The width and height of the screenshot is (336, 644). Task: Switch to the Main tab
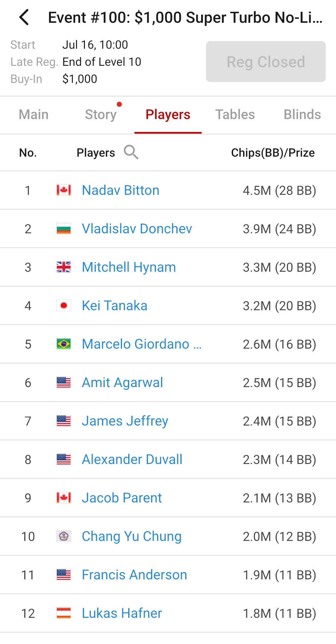[x=34, y=115]
